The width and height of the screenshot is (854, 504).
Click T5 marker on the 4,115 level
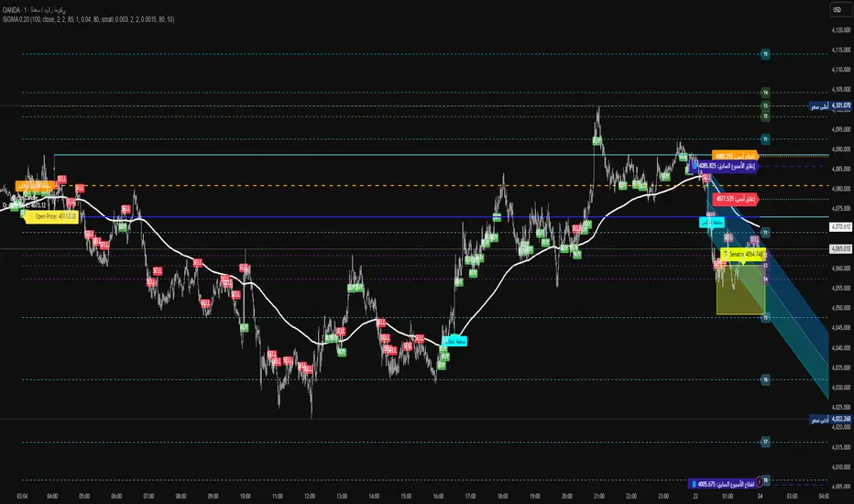[x=765, y=54]
